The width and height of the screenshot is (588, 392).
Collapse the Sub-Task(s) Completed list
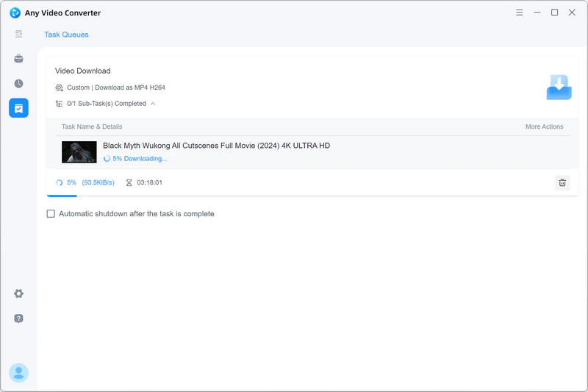tap(153, 104)
